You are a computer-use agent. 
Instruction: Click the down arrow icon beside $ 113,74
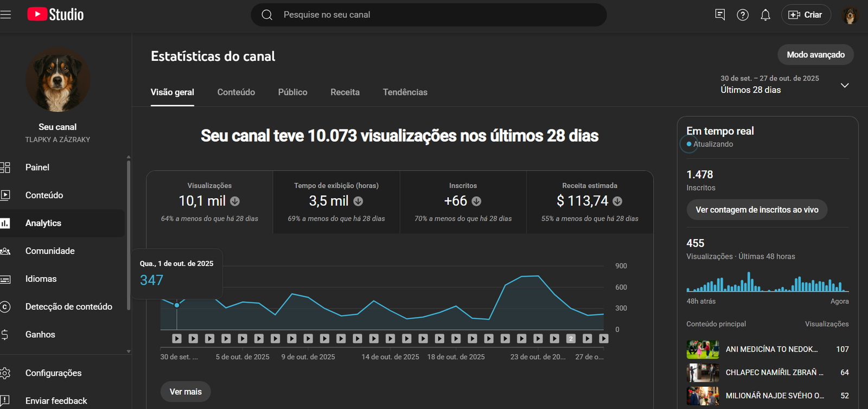(617, 202)
